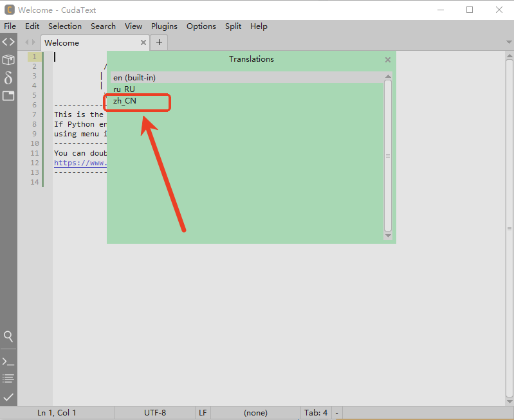Open the Output list icon

[x=8, y=378]
